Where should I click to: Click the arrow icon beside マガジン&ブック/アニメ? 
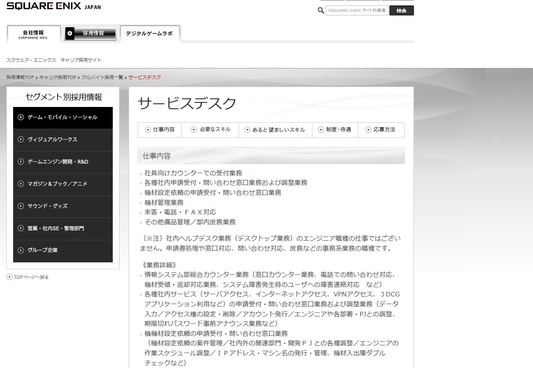pyautogui.click(x=21, y=184)
